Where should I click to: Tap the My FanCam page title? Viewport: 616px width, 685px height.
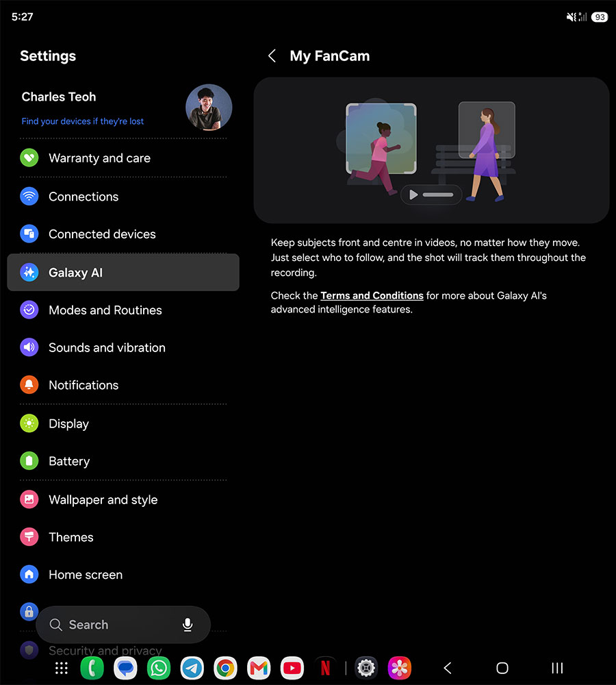click(330, 56)
